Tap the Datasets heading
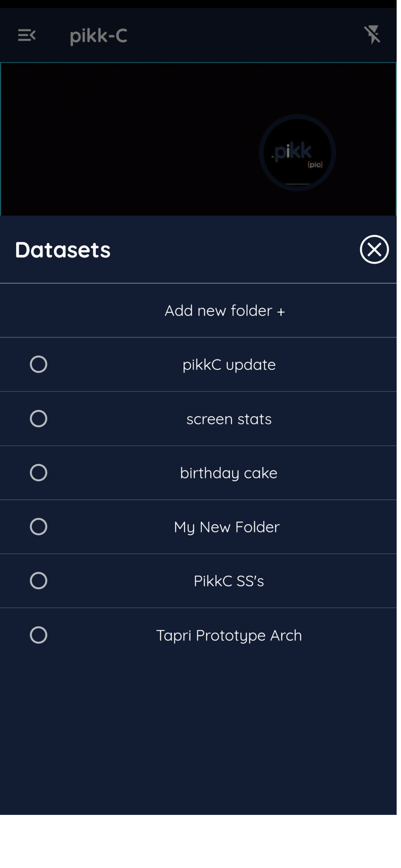The image size is (401, 868). point(63,253)
